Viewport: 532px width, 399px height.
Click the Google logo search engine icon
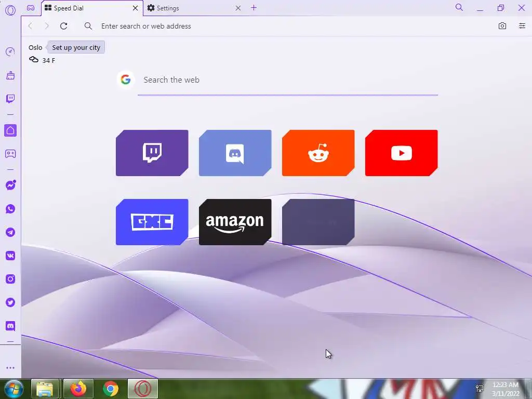(x=126, y=79)
